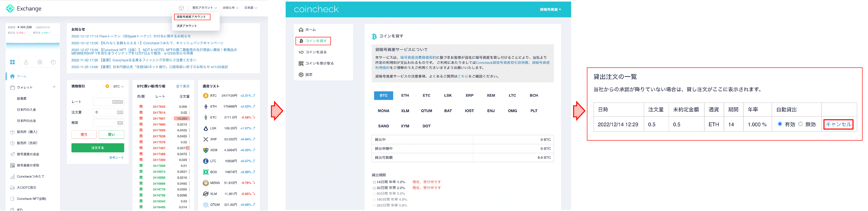Click the QR icon beside コインを受け取る
This screenshot has width=868, height=211.
tap(301, 63)
